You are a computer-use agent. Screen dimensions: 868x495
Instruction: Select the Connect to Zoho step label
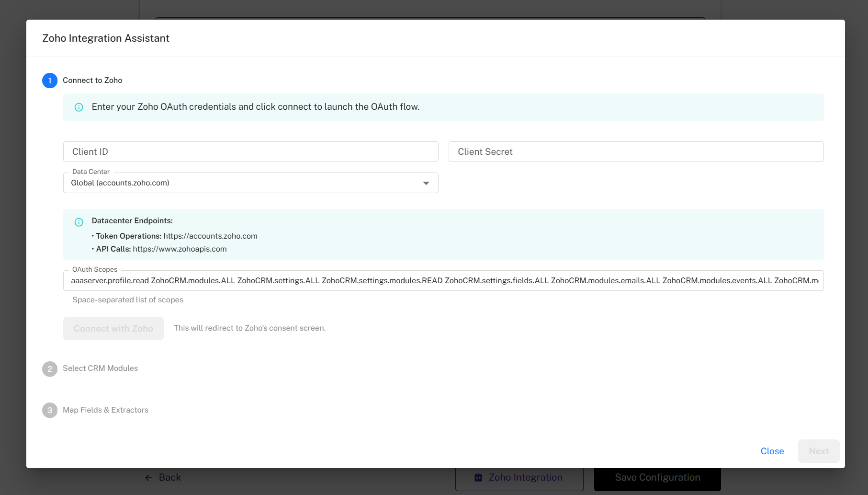tap(92, 81)
